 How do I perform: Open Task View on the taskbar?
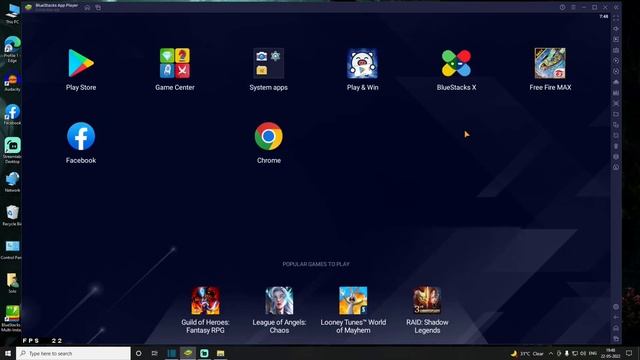pos(154,353)
